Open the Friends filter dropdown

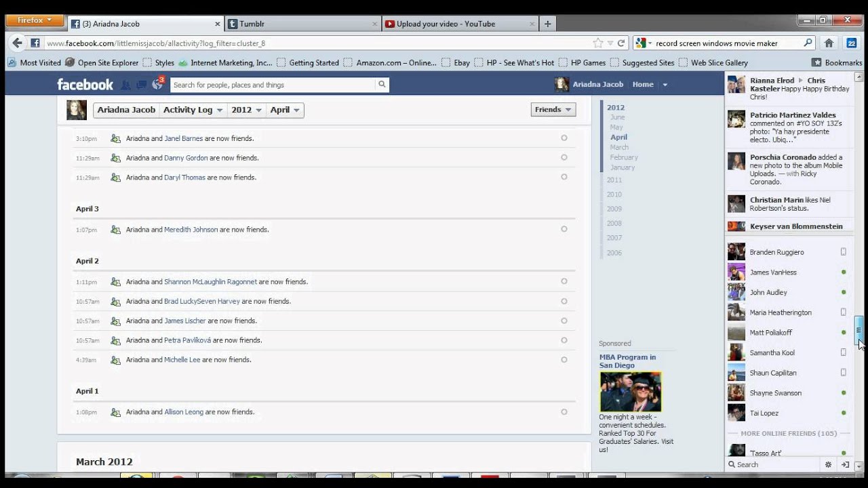[x=553, y=110]
